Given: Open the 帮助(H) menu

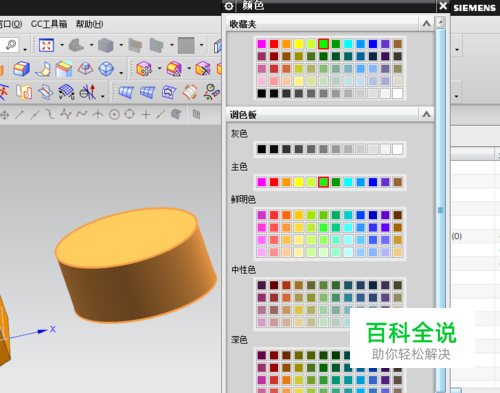Looking at the screenshot, I should pos(89,24).
